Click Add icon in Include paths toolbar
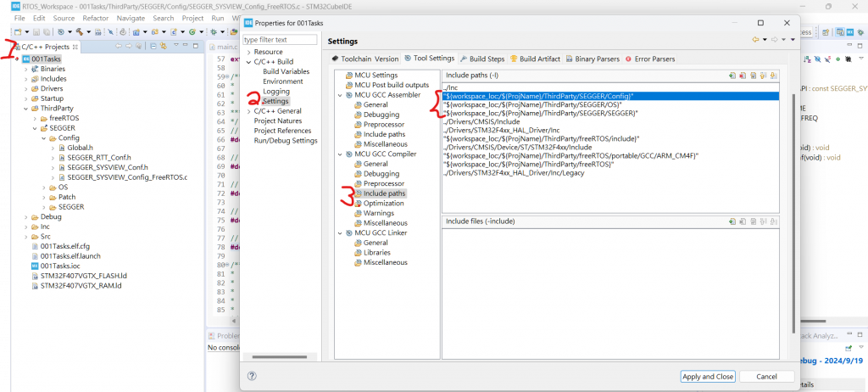The width and height of the screenshot is (868, 392). 732,76
